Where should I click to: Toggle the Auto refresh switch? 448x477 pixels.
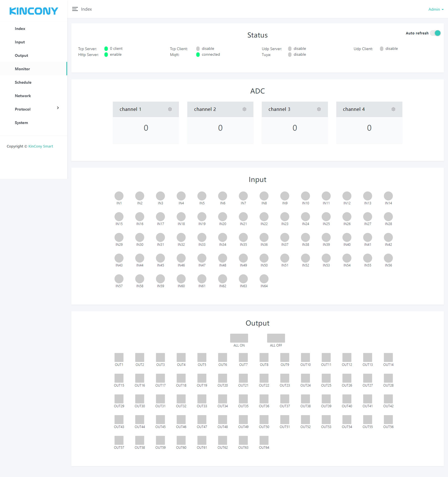[x=435, y=33]
